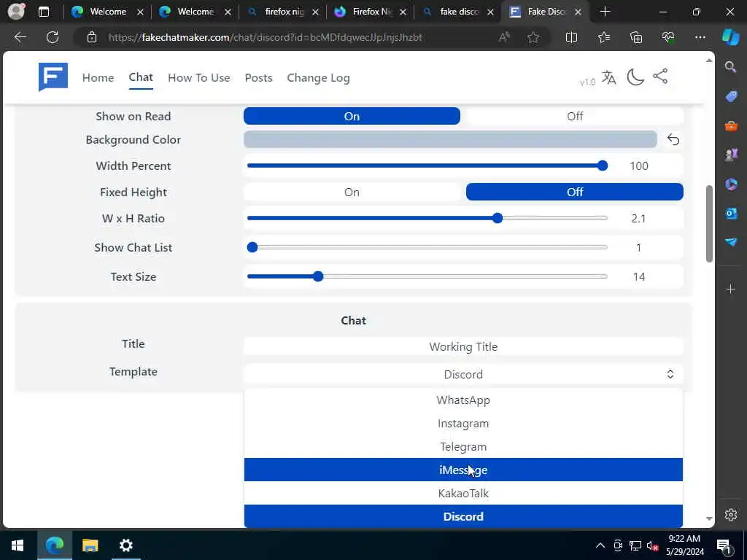
Task: Open the paper plane icon in sidebar
Action: point(731,242)
